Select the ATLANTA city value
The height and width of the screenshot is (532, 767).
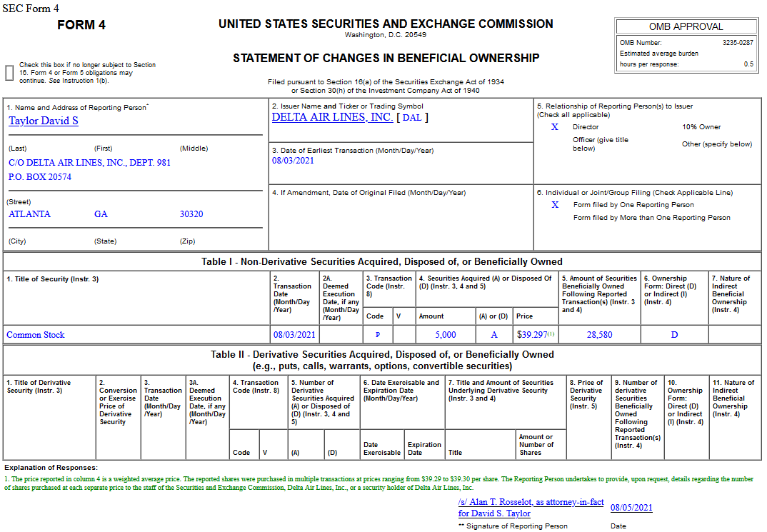pos(29,214)
